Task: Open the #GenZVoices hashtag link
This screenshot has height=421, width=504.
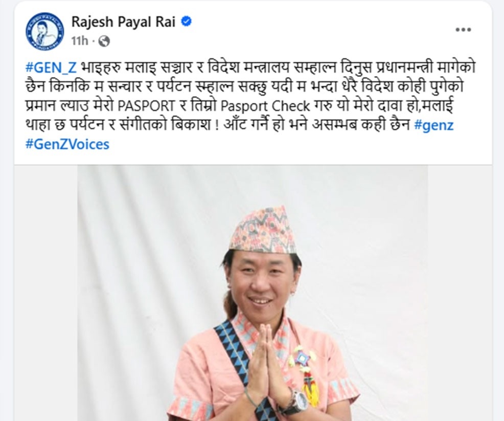Action: pyautogui.click(x=67, y=144)
